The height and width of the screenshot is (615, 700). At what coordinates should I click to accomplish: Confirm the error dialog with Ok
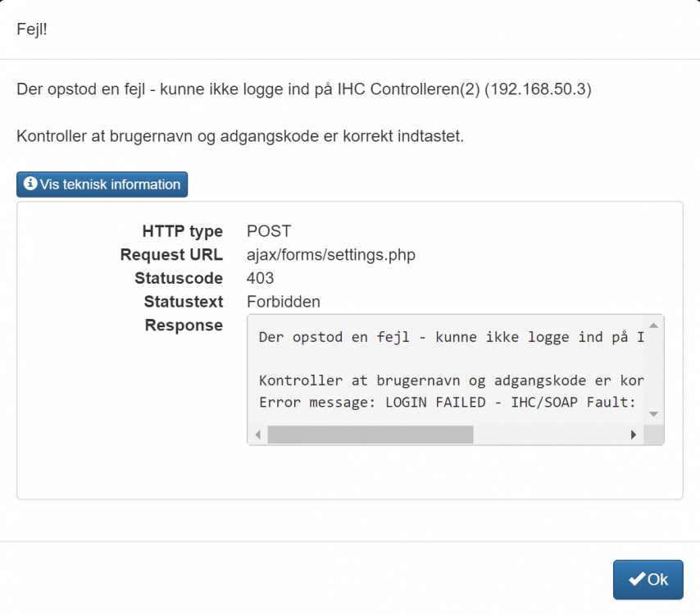coord(648,580)
